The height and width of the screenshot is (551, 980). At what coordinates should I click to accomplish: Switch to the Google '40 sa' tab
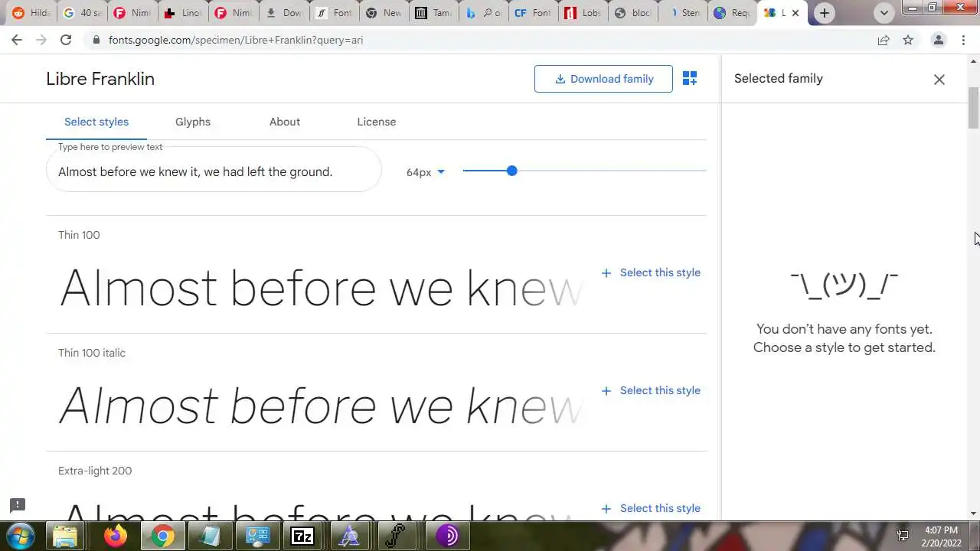click(x=81, y=13)
